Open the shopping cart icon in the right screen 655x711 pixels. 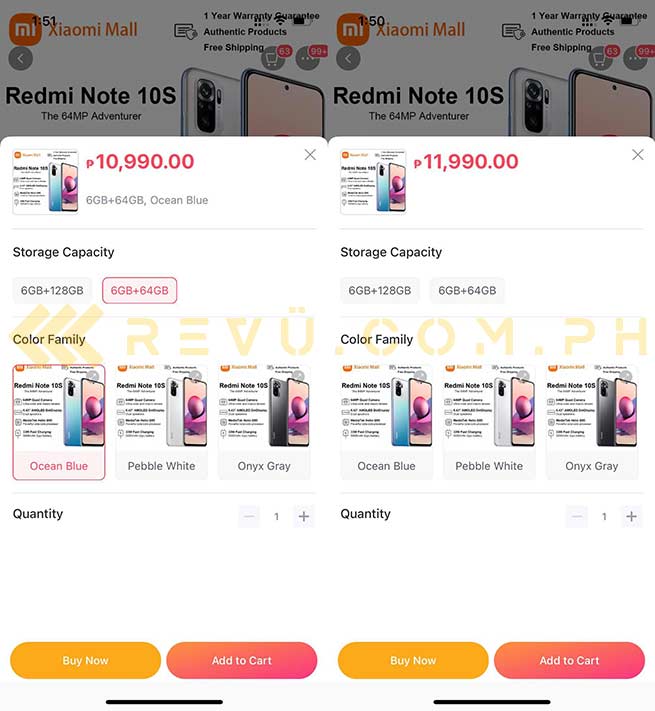[600, 58]
